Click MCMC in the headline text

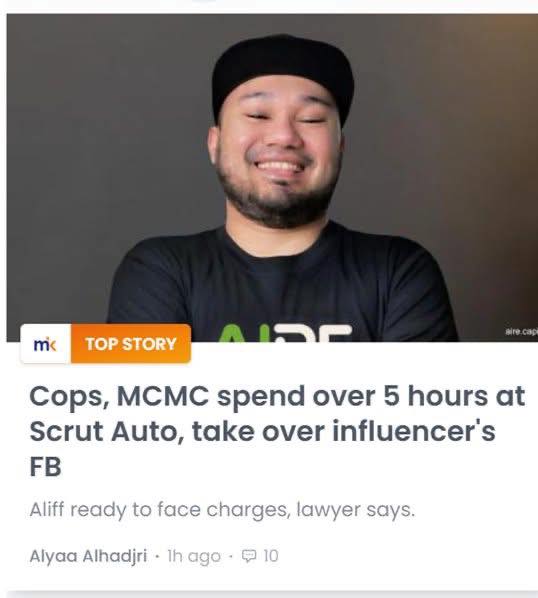(x=163, y=396)
